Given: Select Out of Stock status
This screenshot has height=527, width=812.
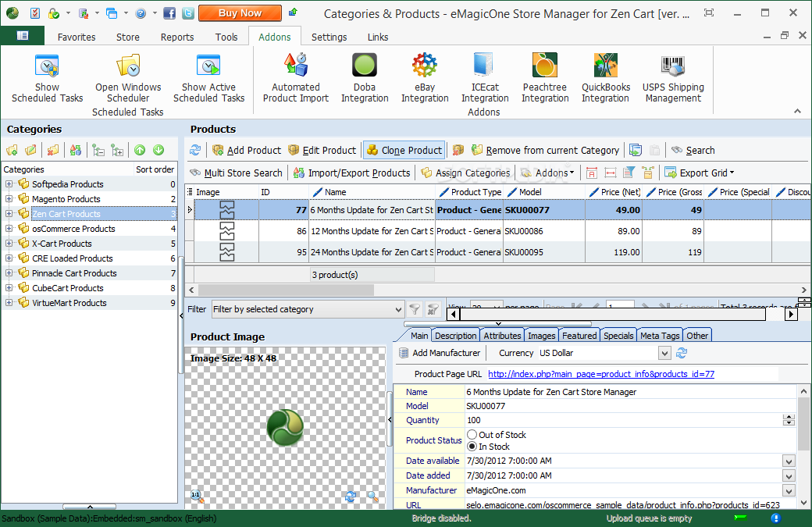Looking at the screenshot, I should (x=472, y=434).
